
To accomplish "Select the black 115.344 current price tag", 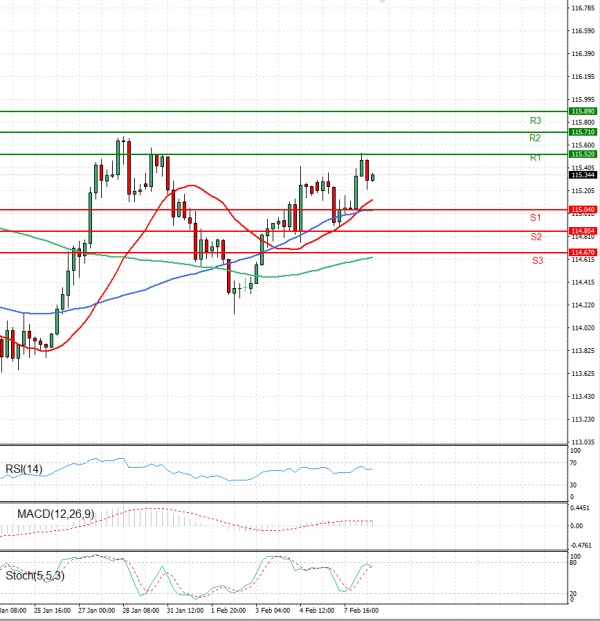I will (x=583, y=175).
